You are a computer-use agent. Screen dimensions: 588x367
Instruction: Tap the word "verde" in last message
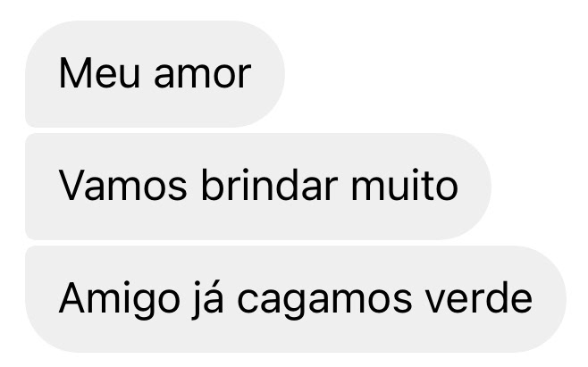coord(480,297)
